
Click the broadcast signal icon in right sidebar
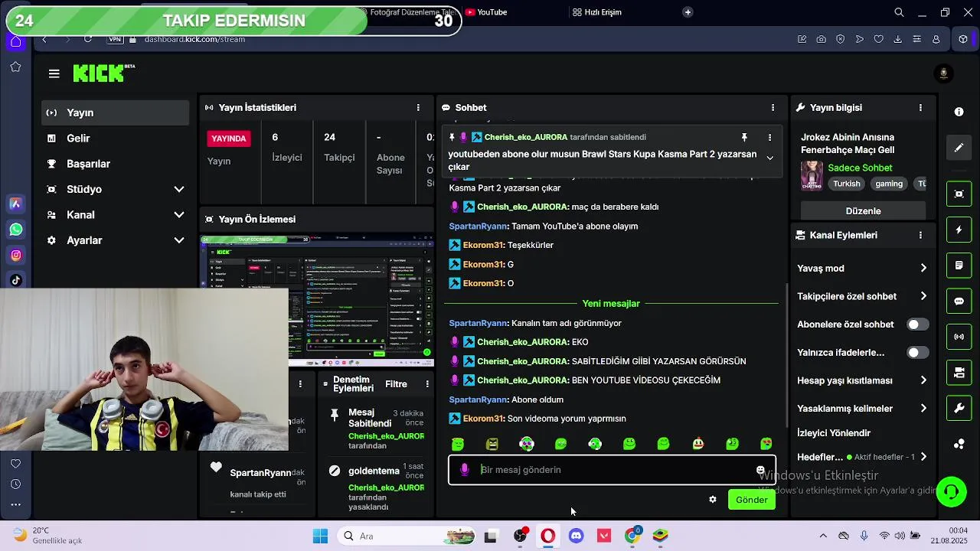coord(959,337)
